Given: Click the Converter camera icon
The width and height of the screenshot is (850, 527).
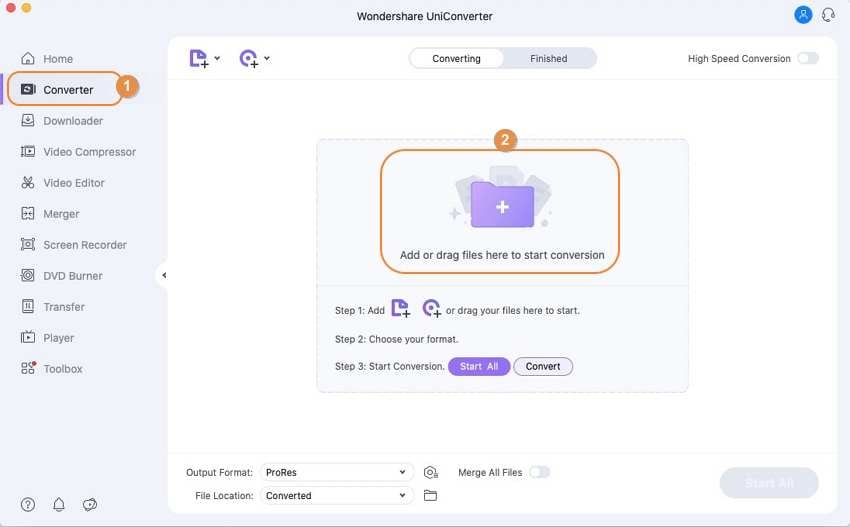Looking at the screenshot, I should (x=28, y=89).
